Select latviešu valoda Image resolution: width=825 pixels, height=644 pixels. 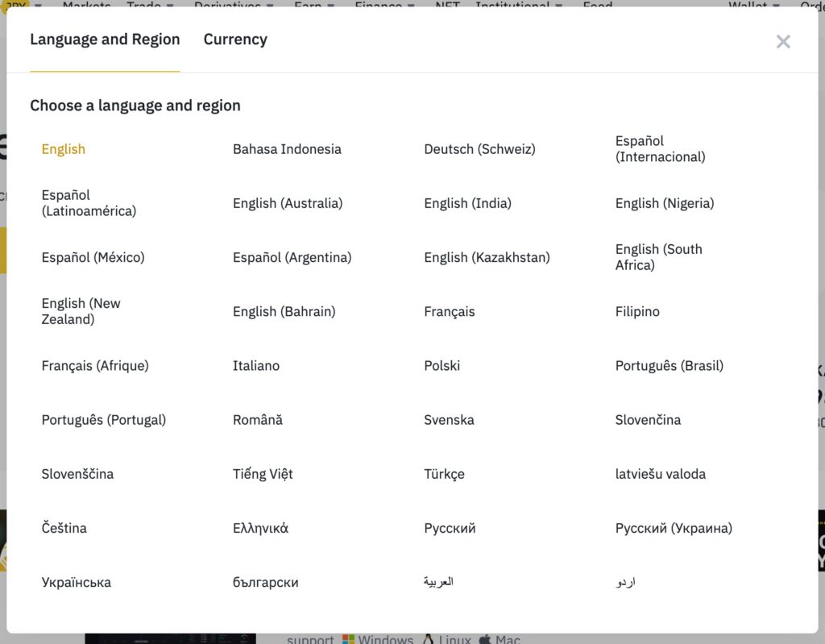pyautogui.click(x=661, y=475)
